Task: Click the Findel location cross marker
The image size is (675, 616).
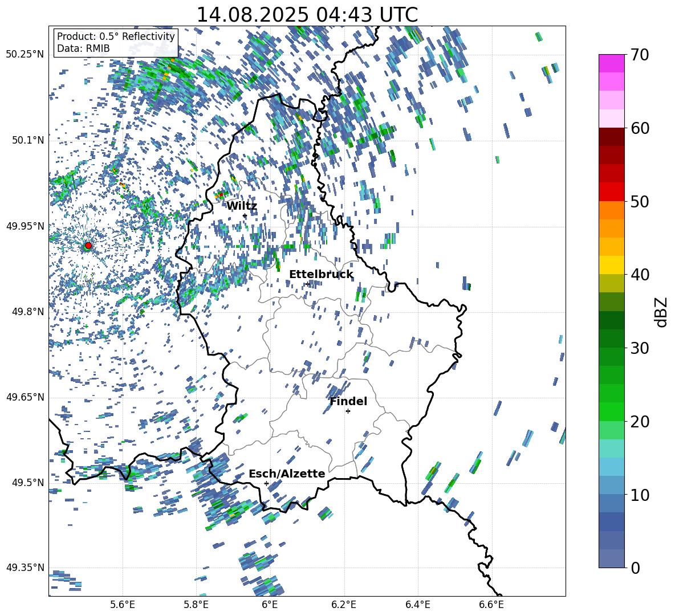Action: point(348,411)
